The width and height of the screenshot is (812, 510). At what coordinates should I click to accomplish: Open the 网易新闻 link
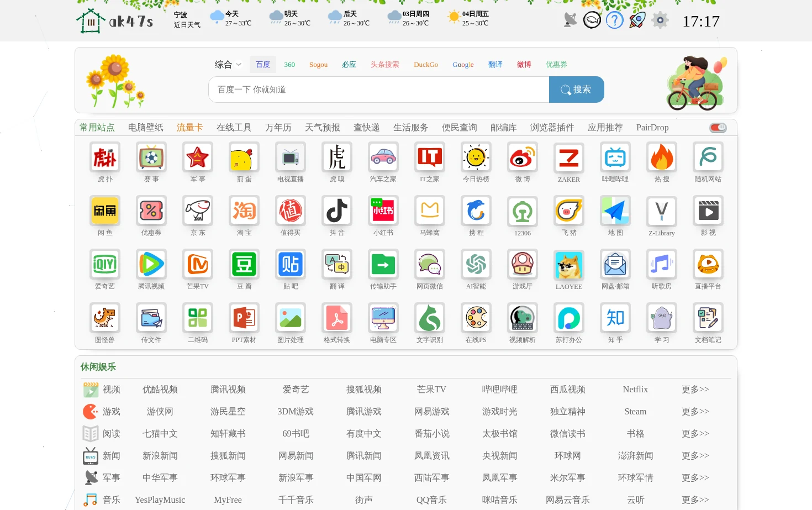click(x=296, y=456)
